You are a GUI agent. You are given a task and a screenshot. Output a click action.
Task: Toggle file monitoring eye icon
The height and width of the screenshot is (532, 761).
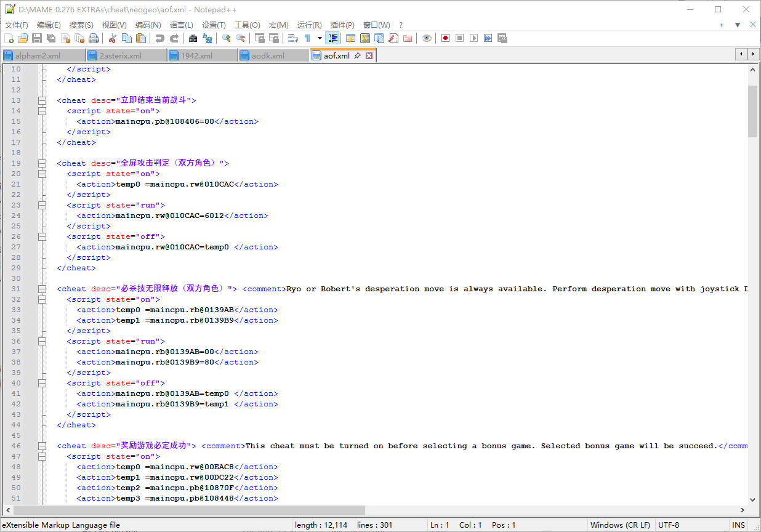tap(427, 38)
